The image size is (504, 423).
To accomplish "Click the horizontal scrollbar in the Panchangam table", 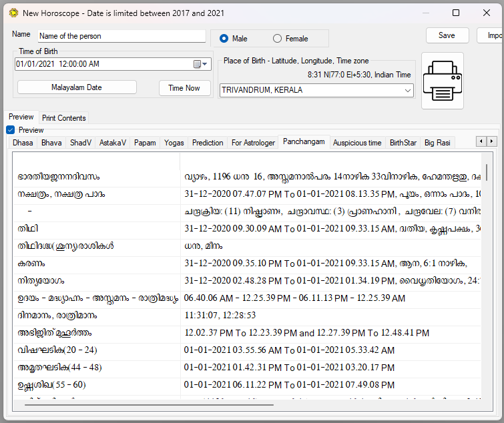I will (x=148, y=404).
